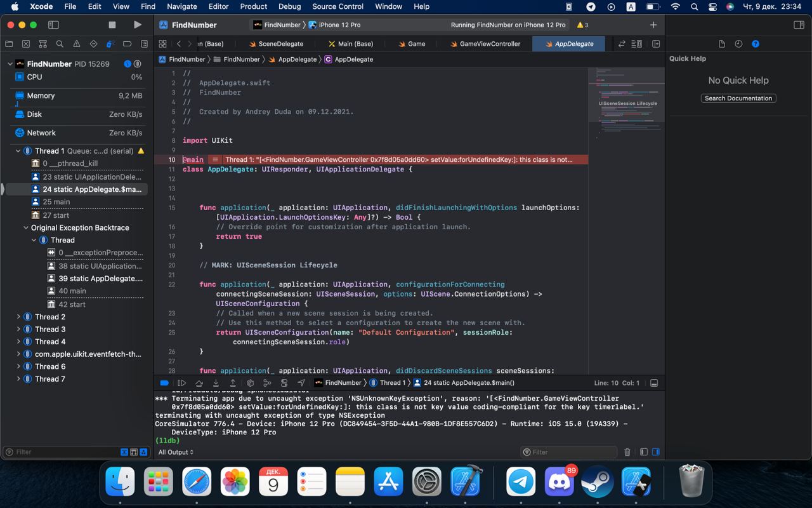Click the console Filter field
Screen dimensions: 812x508
pyautogui.click(x=568, y=452)
